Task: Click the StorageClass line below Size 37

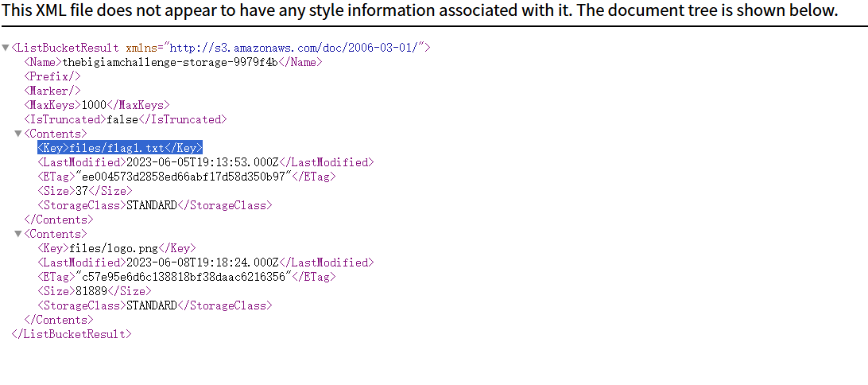Action: 155,205
